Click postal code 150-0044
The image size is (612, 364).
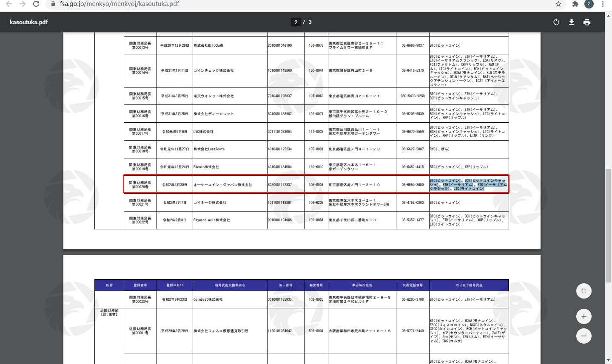[316, 71]
